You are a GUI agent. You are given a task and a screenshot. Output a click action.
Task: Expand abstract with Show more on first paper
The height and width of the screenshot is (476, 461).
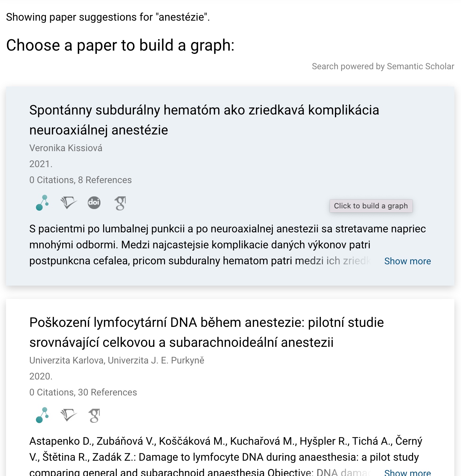pyautogui.click(x=407, y=261)
